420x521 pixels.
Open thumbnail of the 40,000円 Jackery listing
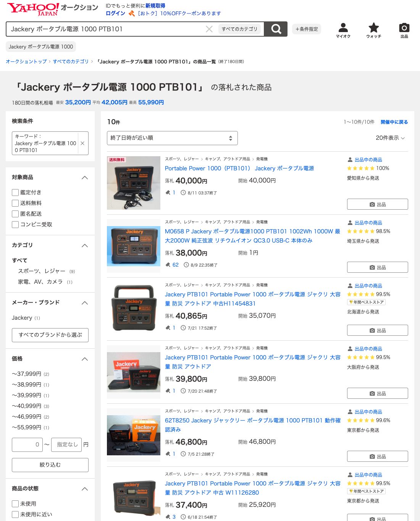134,183
